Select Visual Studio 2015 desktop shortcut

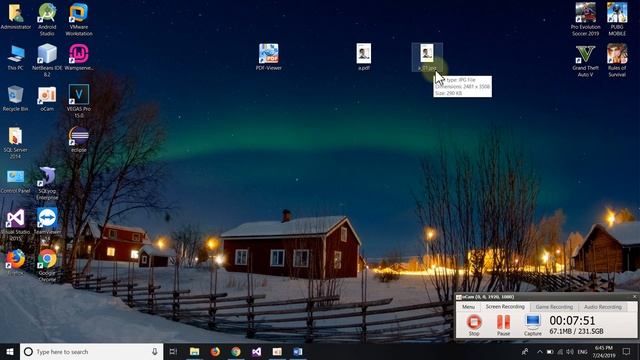[x=16, y=224]
